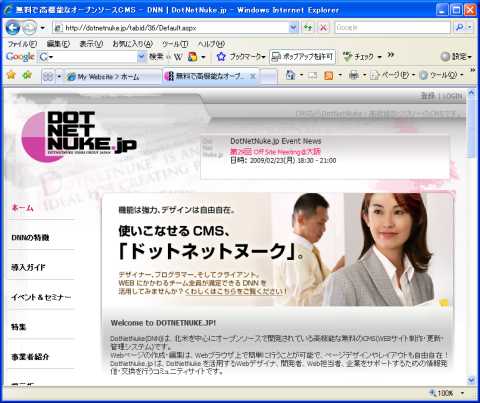The image size is (480, 403).
Task: Click Add to Favorites star-plus icon
Action: tap(27, 75)
